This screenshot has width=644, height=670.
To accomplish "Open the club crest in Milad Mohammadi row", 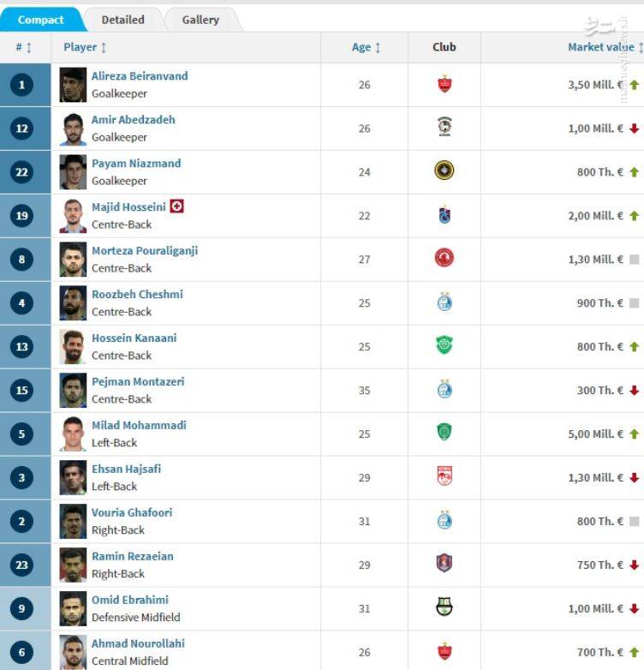I will pyautogui.click(x=444, y=433).
